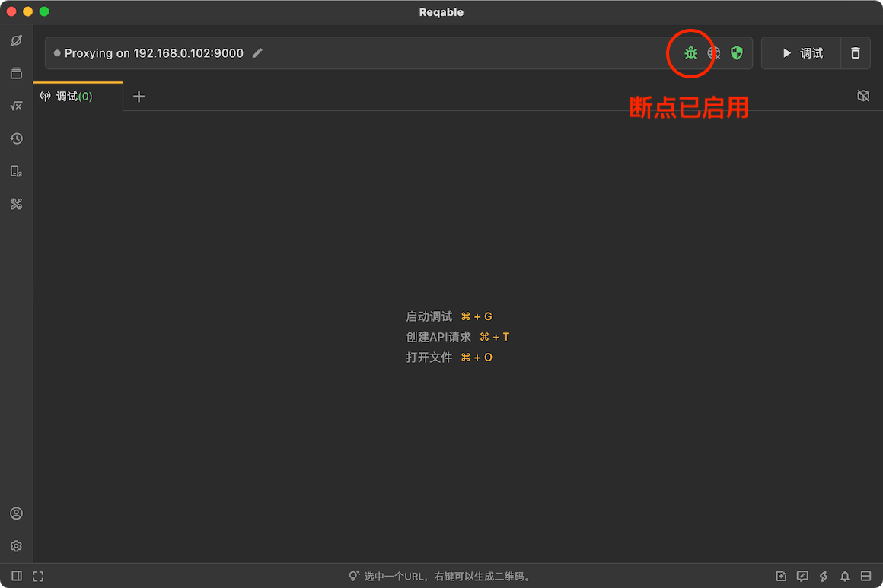Viewport: 883px width, 588px height.
Task: Click the lightning bolt icon in status bar
Action: click(824, 576)
